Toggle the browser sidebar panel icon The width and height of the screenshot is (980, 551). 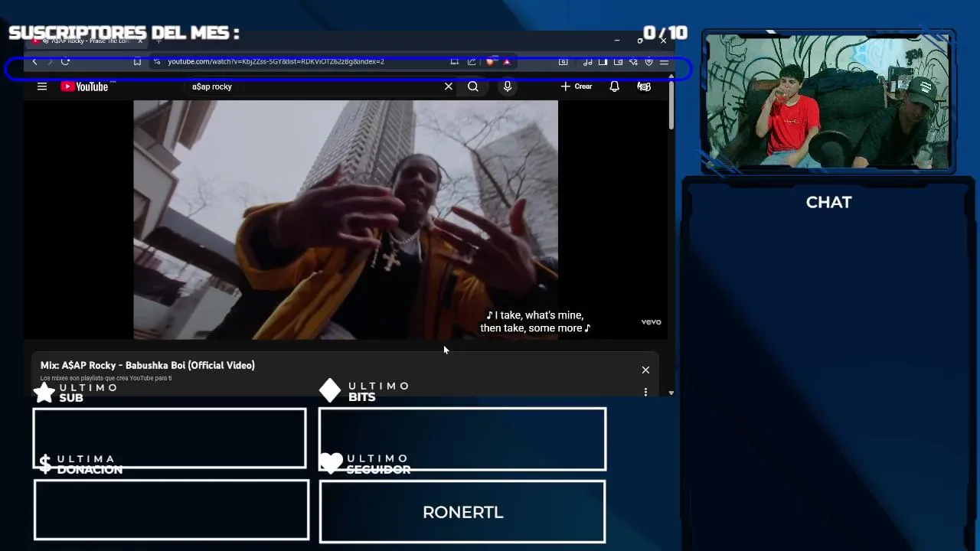tap(603, 62)
